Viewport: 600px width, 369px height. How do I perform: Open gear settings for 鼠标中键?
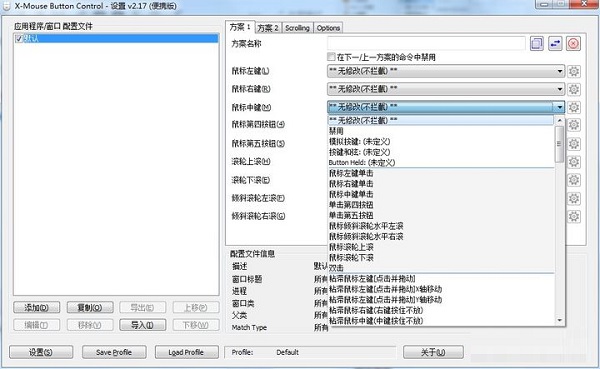pyautogui.click(x=574, y=107)
